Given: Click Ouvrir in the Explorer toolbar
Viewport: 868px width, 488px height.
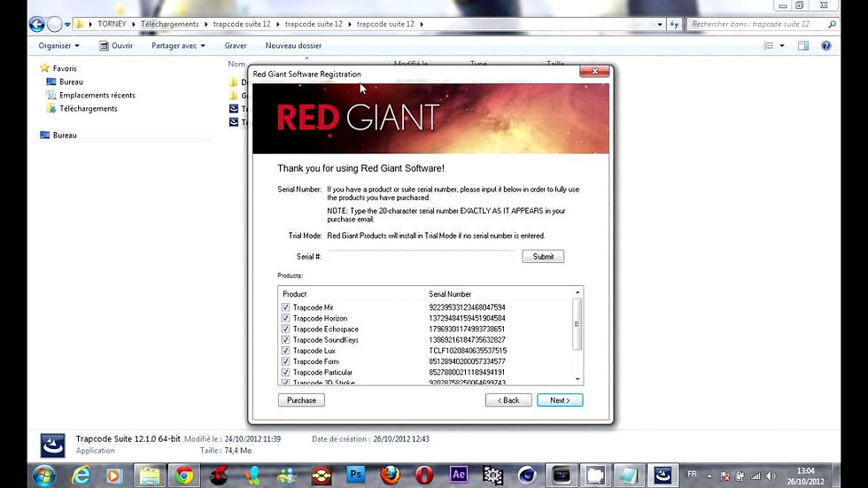Looking at the screenshot, I should (x=116, y=46).
